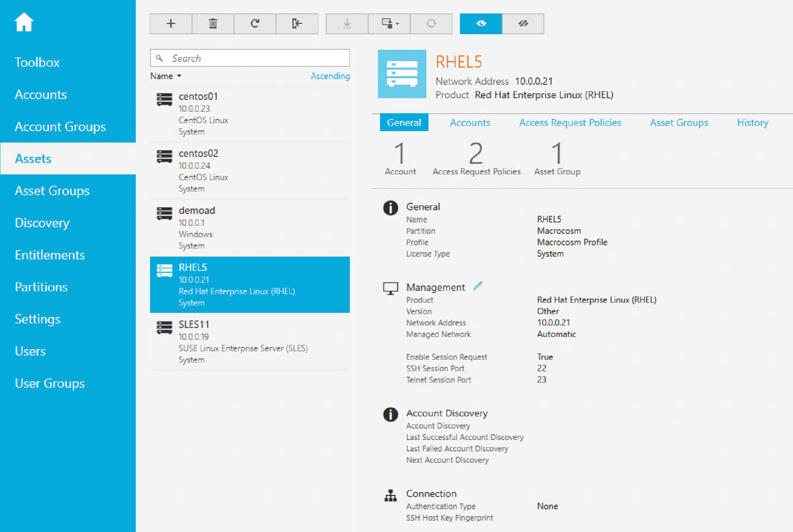Click the circular sync toolbar icon

pyautogui.click(x=431, y=24)
